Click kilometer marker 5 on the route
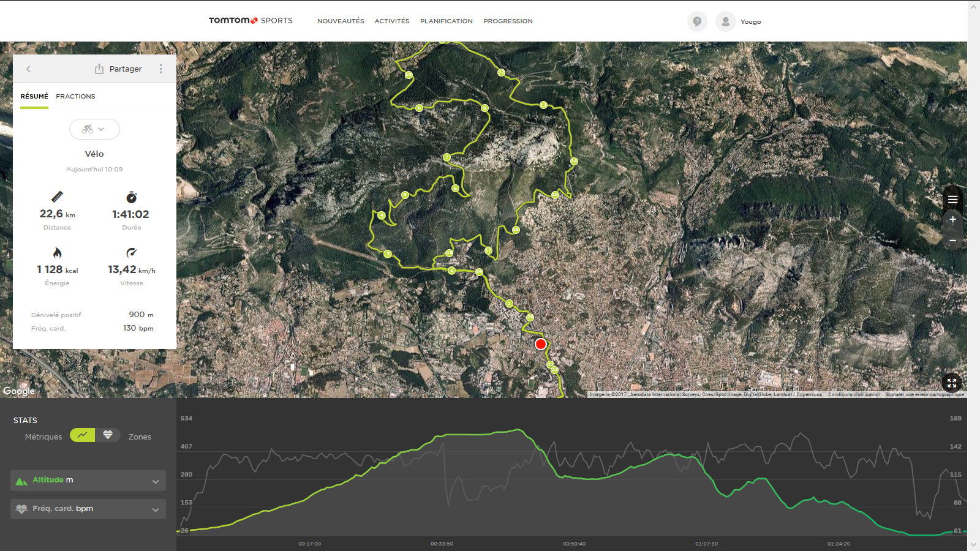This screenshot has height=551, width=980. [x=405, y=195]
